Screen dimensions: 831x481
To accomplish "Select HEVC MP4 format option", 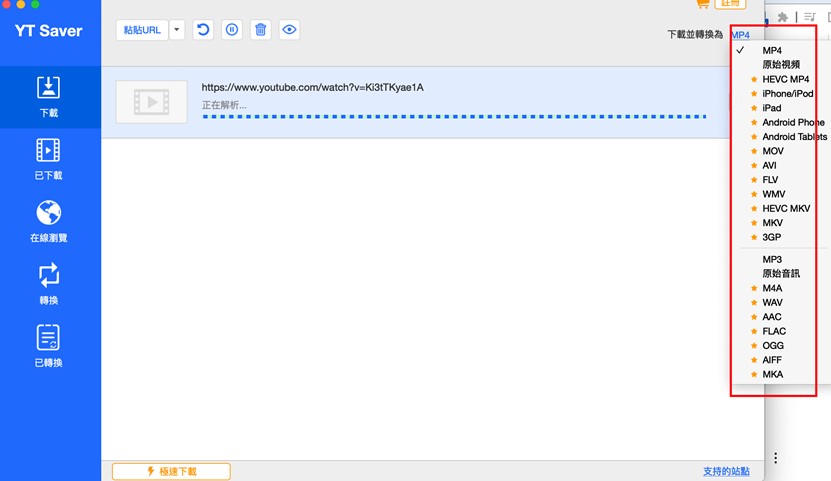I will coord(785,79).
